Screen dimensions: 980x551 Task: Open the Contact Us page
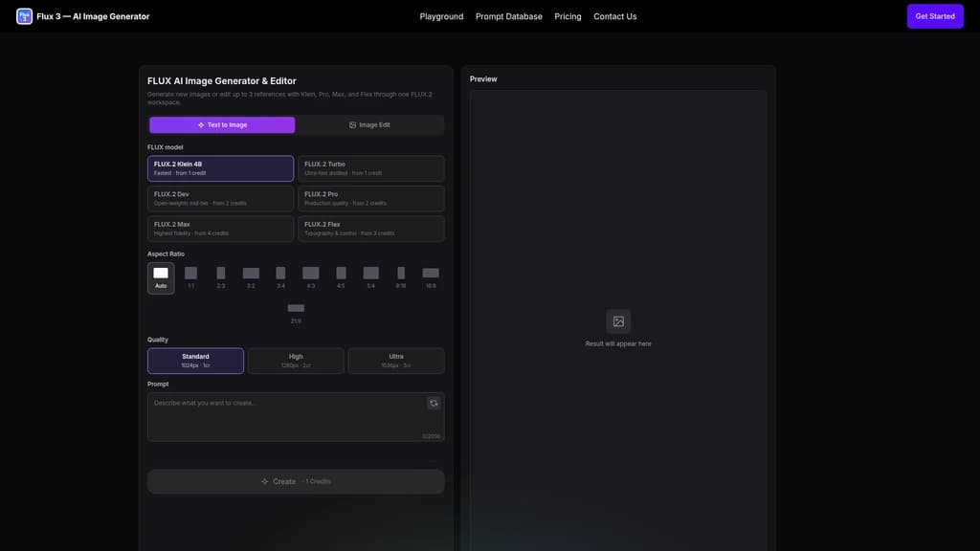click(x=615, y=16)
